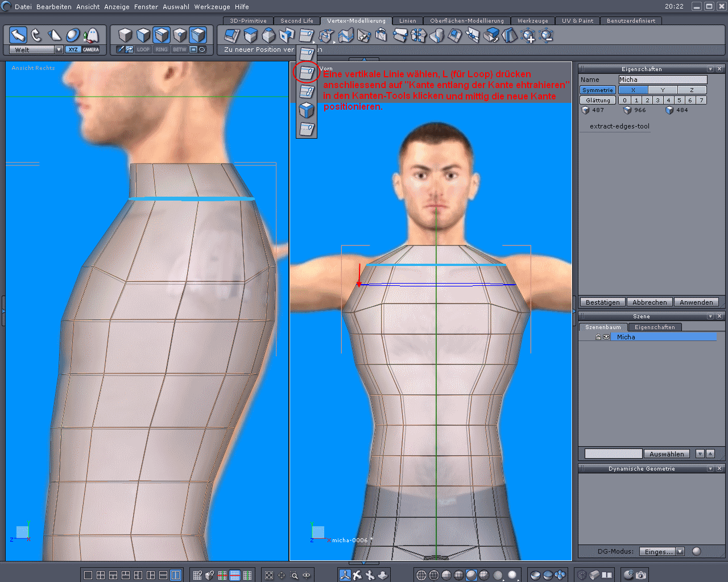This screenshot has height=582, width=728.
Task: Select the cone-shaped scale tool icon
Action: [x=55, y=35]
